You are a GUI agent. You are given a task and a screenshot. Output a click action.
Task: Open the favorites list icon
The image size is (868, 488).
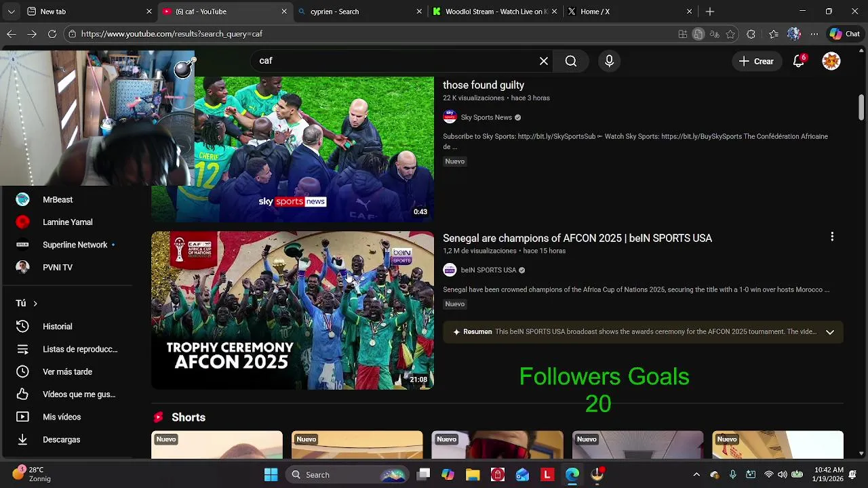(774, 34)
